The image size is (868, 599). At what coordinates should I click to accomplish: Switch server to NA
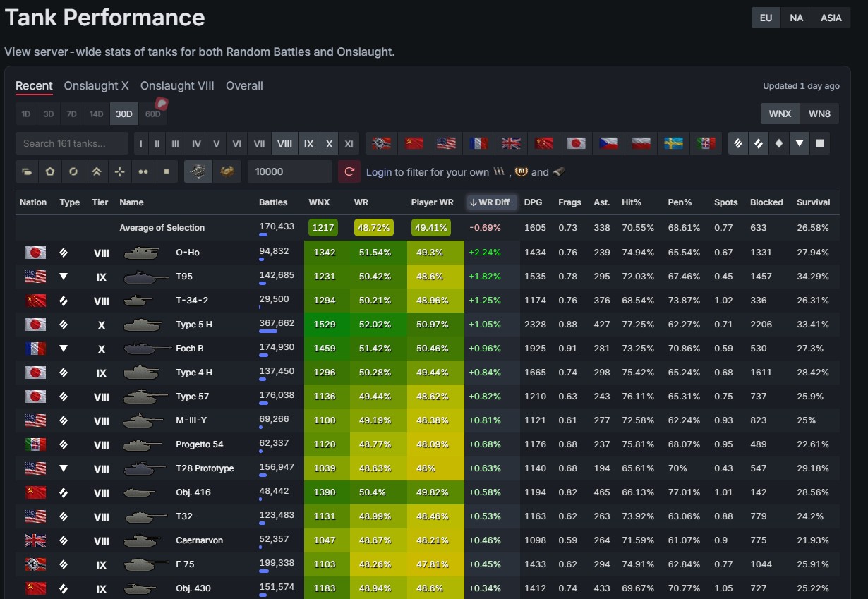point(796,18)
